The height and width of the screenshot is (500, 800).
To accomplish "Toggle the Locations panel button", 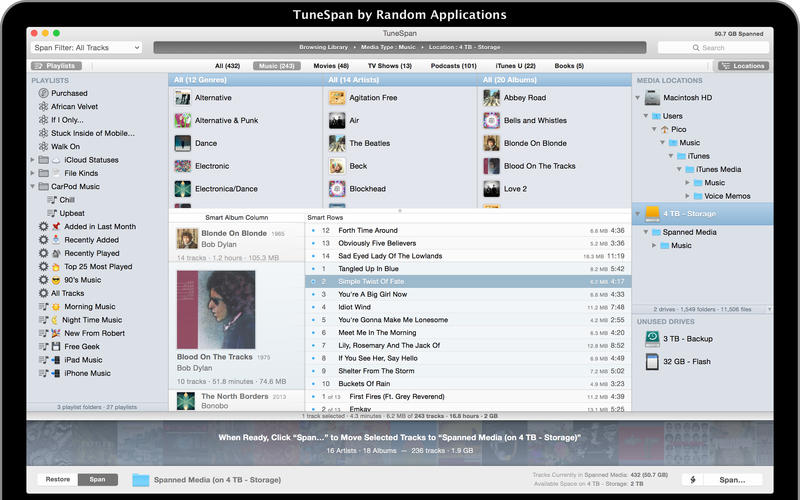I will tap(743, 66).
